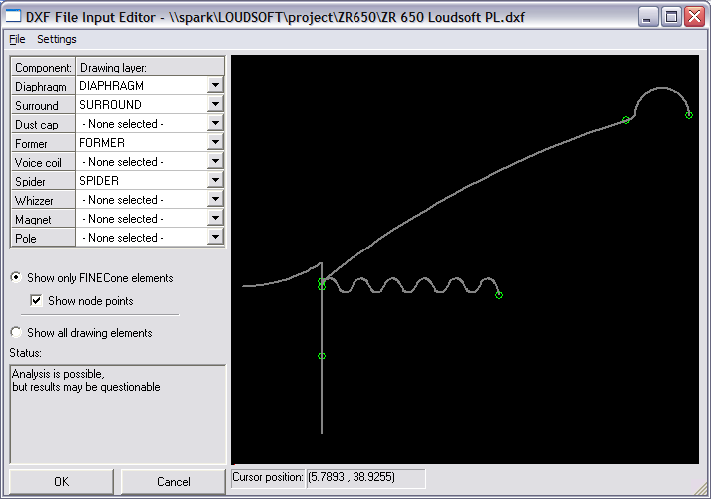
Task: Confirm with the OK button
Action: pyautogui.click(x=61, y=481)
